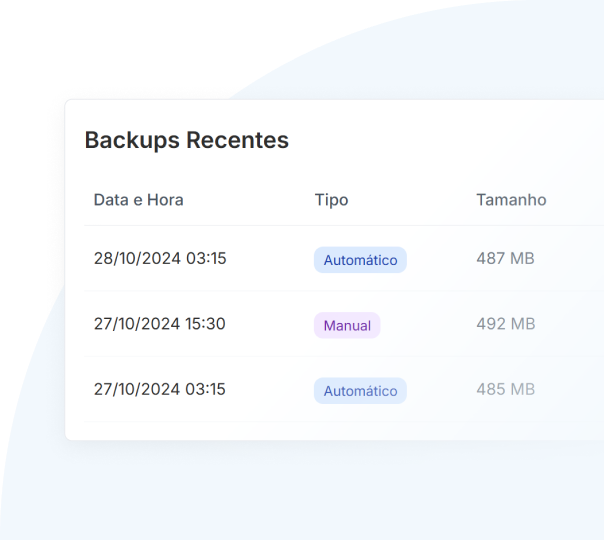604x540 pixels.
Task: Click the Backups Recentes heading
Action: pyautogui.click(x=186, y=140)
